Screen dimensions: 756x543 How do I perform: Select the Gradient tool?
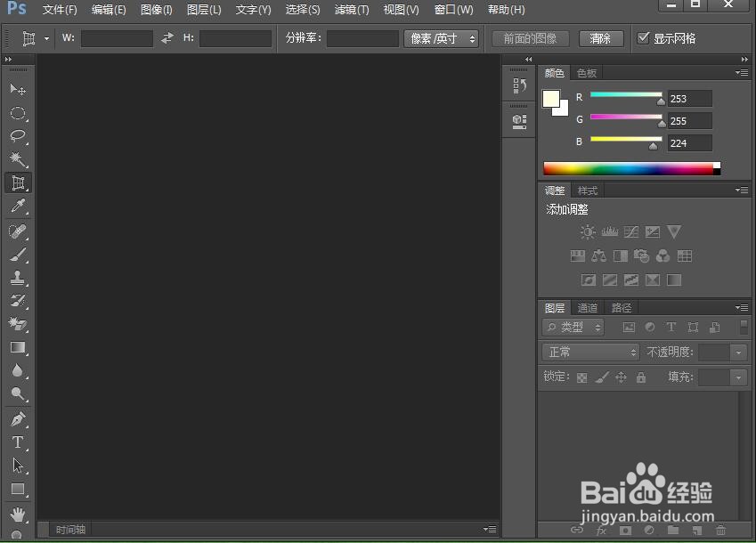[x=18, y=347]
